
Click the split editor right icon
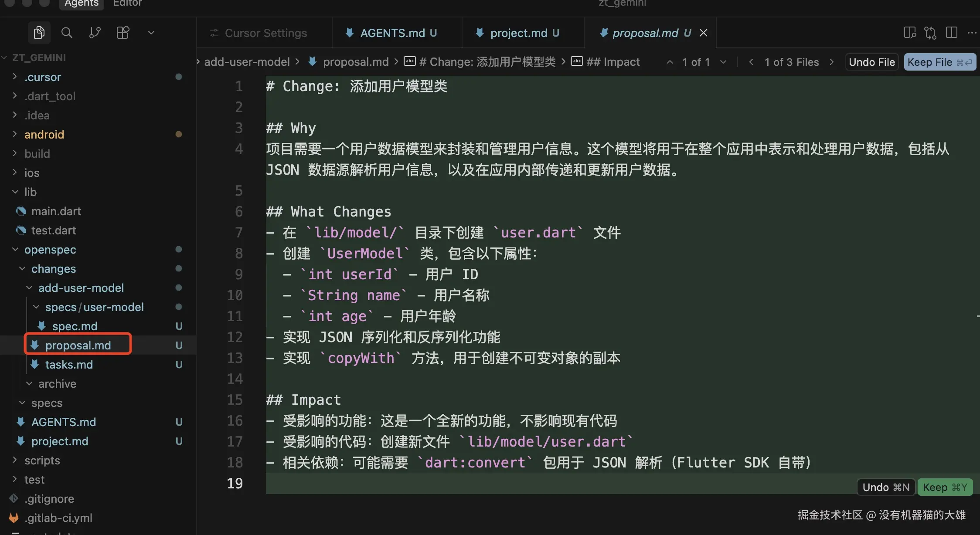pos(952,33)
